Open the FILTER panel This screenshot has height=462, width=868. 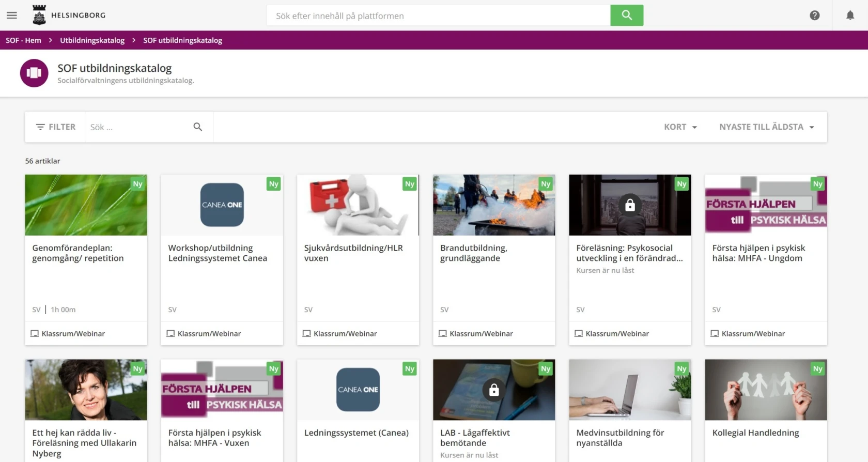coord(55,127)
